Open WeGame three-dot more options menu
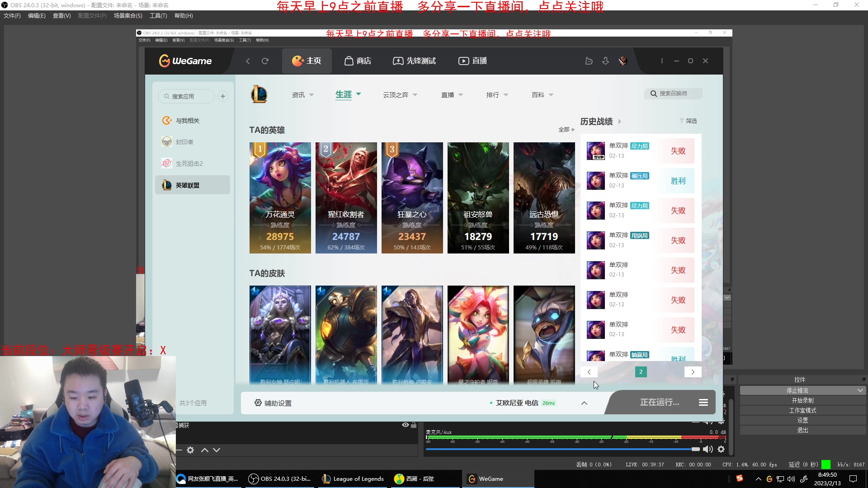 point(662,61)
